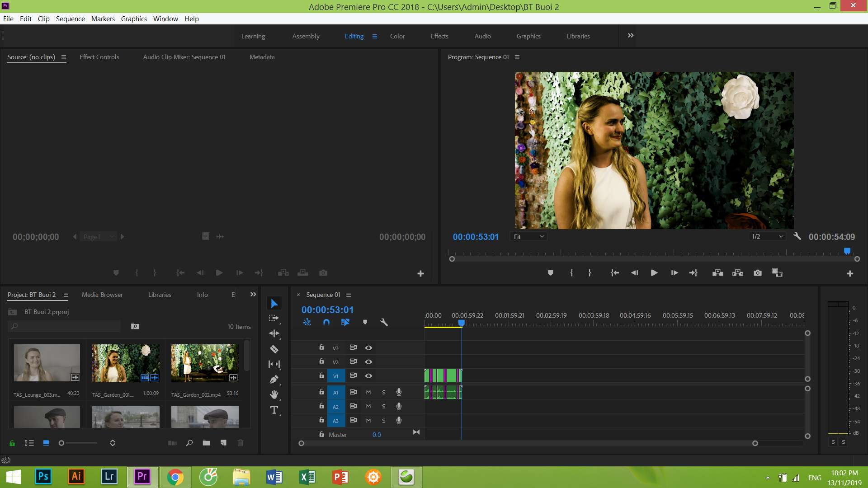Select the Selection tool arrow
The width and height of the screenshot is (868, 488).
(274, 303)
